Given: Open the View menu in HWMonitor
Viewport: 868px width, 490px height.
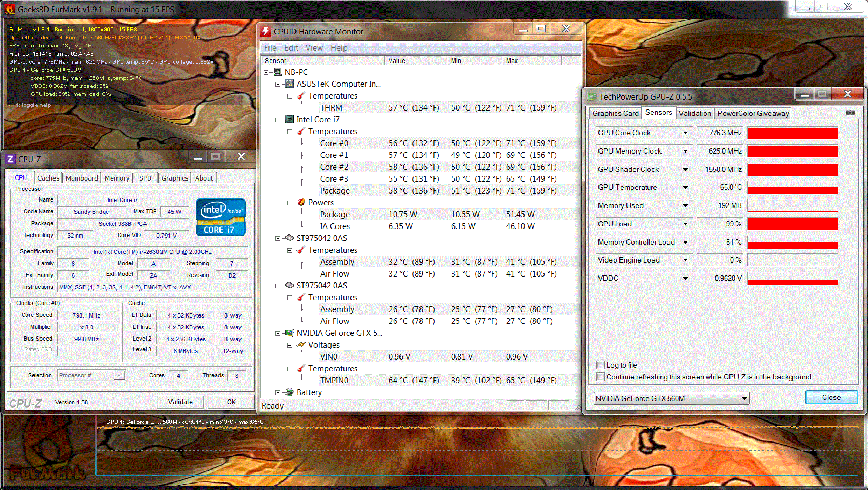Looking at the screenshot, I should [314, 48].
